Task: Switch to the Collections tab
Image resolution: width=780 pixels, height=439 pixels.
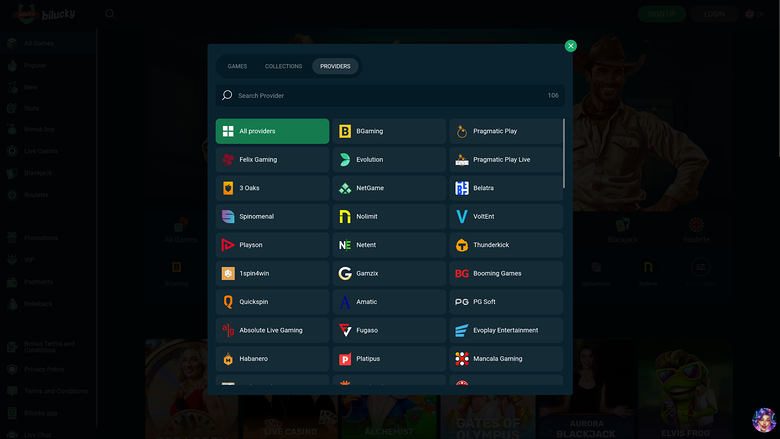Action: tap(284, 66)
